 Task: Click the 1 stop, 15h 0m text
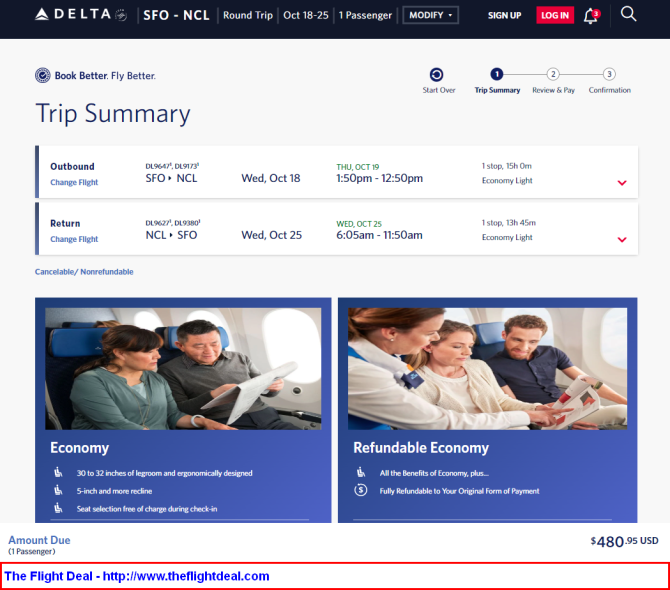[507, 166]
